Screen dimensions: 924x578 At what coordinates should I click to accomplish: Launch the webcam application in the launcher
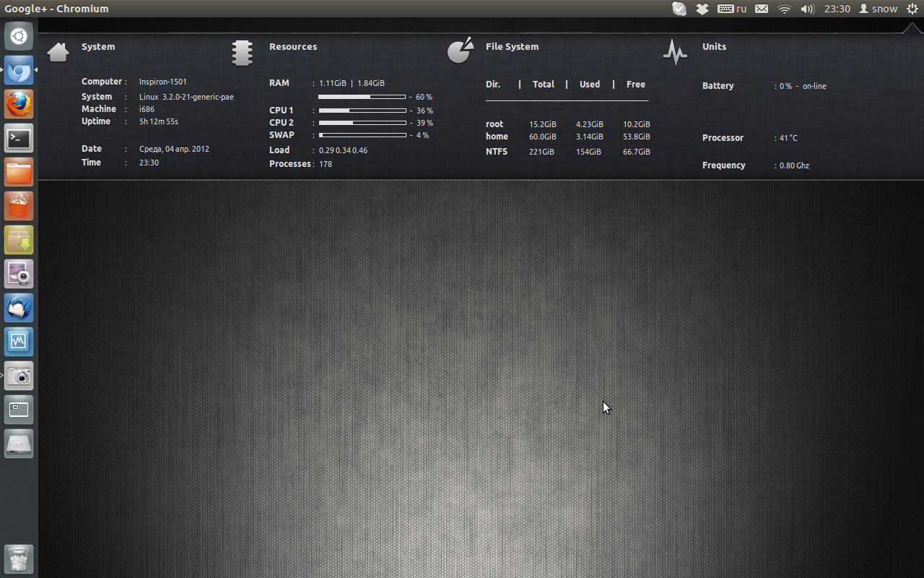[19, 274]
